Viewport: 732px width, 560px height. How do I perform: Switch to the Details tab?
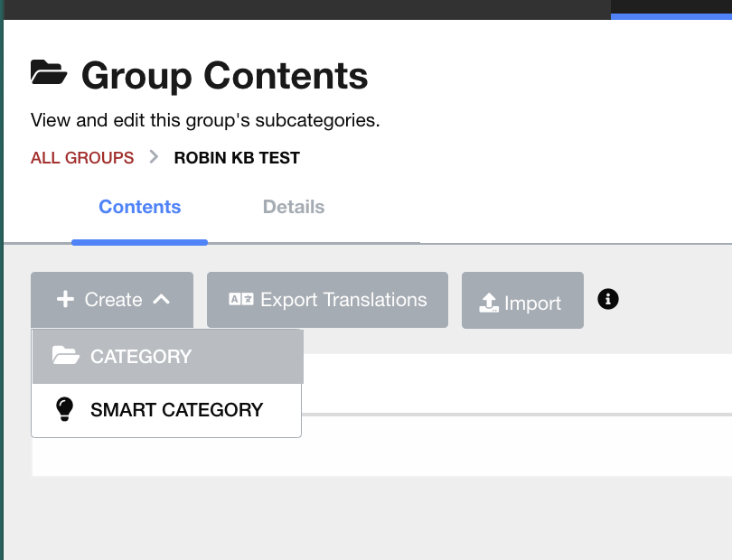pos(294,207)
